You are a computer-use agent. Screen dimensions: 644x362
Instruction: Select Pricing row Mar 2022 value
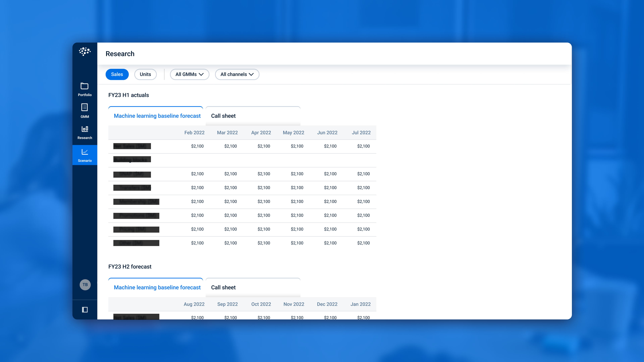[230, 229]
